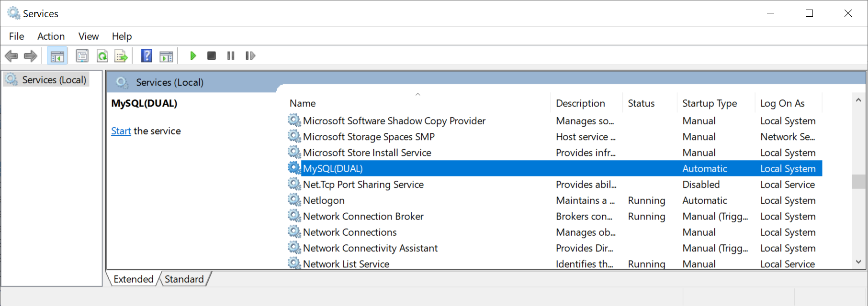Click the Start the service link

pos(121,131)
